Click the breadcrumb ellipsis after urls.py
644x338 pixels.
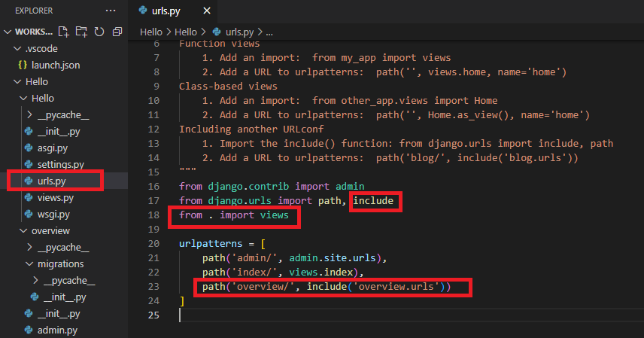click(269, 32)
